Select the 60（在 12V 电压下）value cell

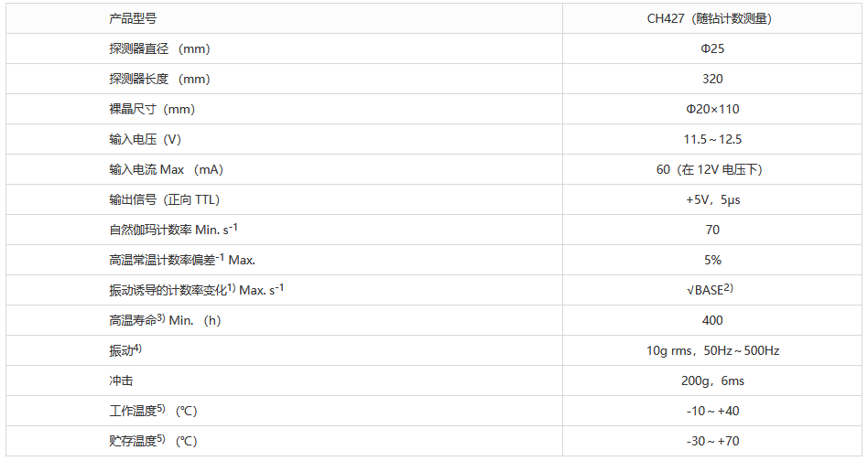(x=711, y=169)
